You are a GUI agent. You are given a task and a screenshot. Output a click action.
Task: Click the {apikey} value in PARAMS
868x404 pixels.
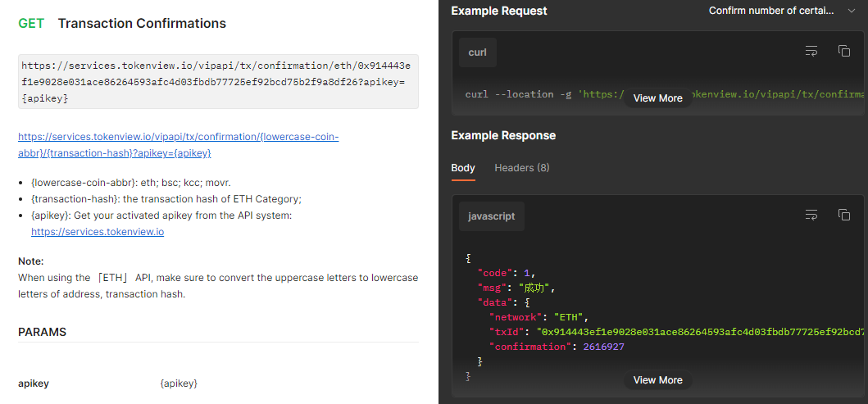(179, 384)
